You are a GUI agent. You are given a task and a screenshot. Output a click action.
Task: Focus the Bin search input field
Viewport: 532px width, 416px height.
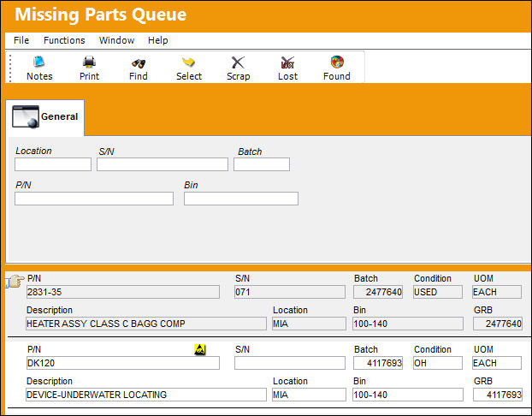click(241, 199)
